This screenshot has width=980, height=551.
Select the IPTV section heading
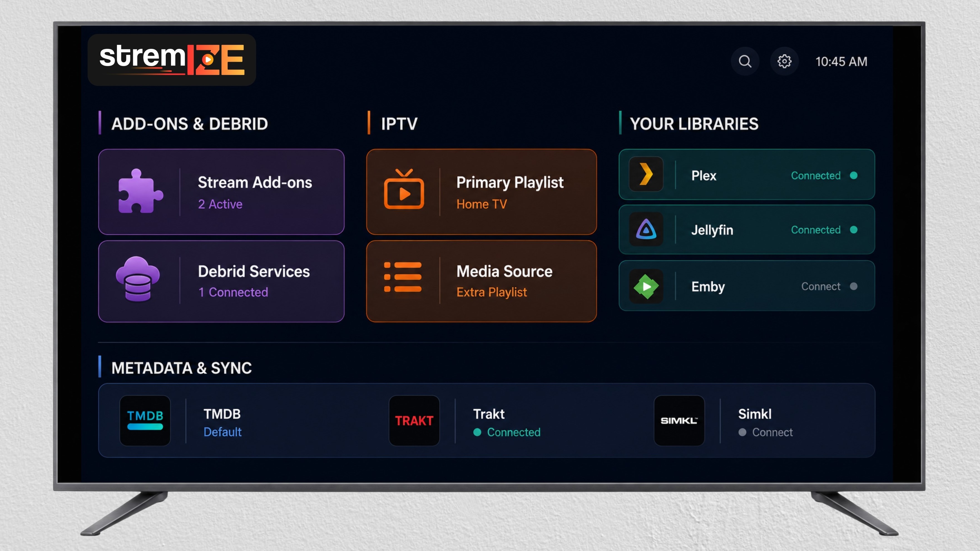coord(399,124)
